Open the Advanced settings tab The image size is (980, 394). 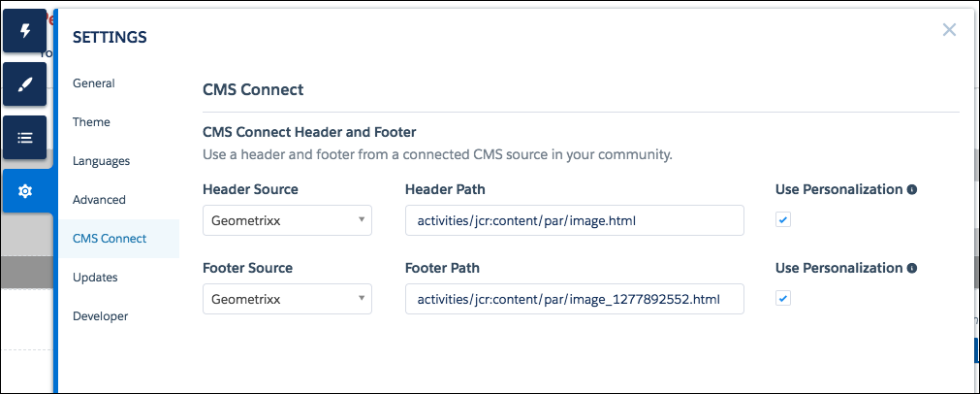(100, 200)
